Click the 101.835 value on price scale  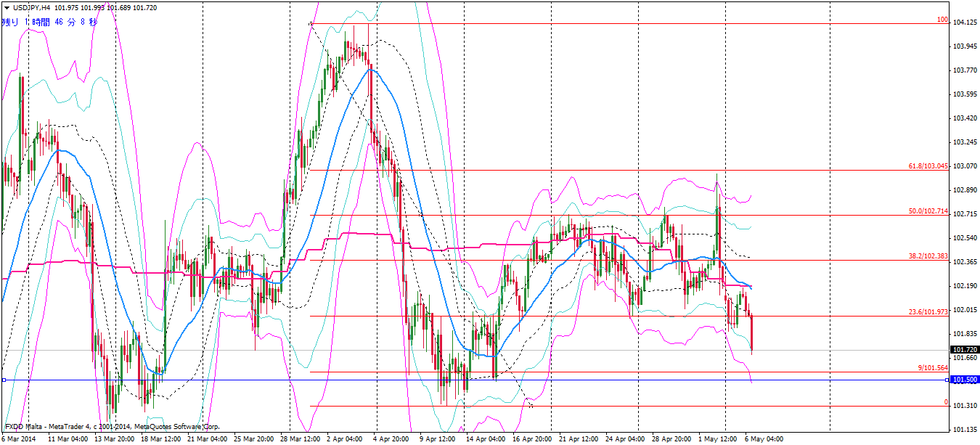tap(964, 334)
